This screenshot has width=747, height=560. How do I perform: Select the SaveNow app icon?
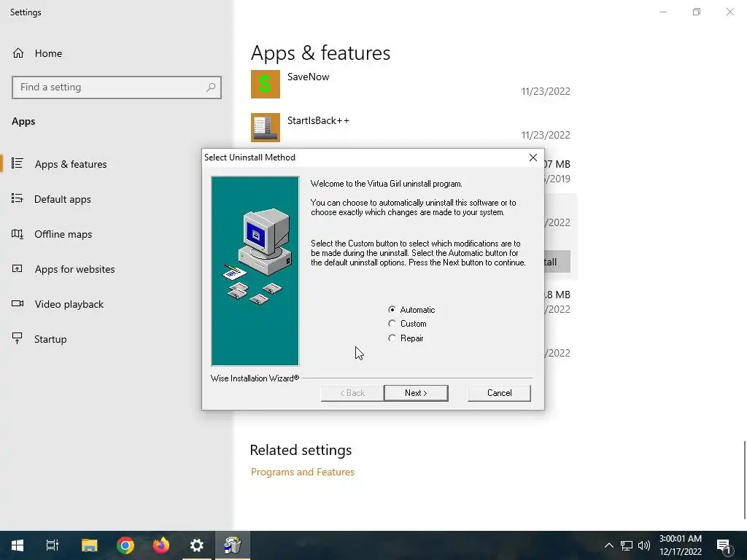click(x=266, y=85)
